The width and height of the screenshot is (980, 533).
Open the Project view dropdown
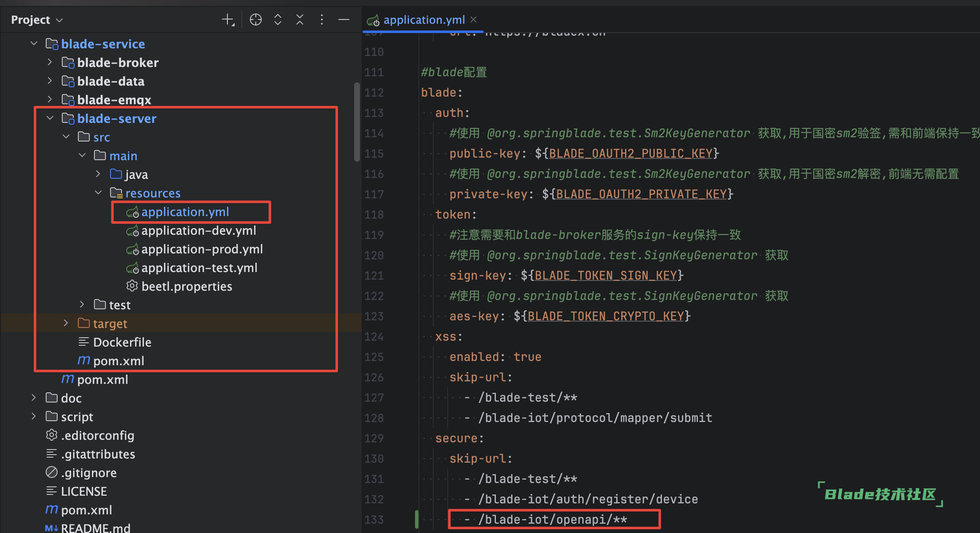point(37,20)
